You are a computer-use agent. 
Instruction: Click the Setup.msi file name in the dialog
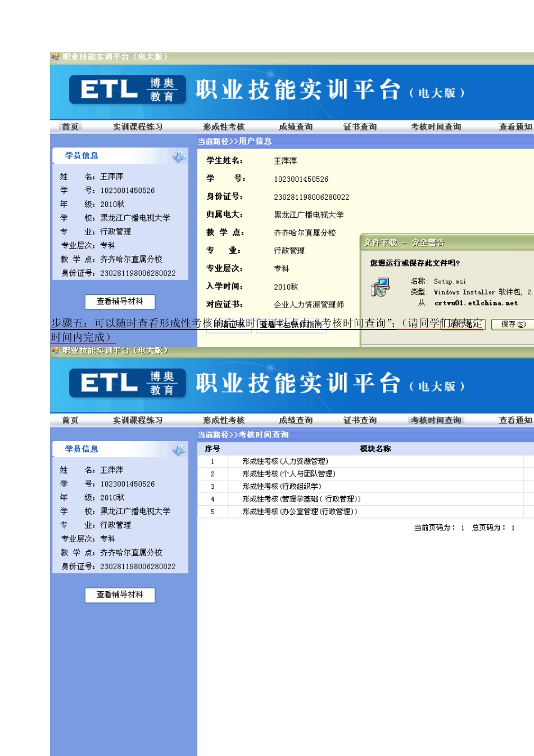pyautogui.click(x=450, y=281)
